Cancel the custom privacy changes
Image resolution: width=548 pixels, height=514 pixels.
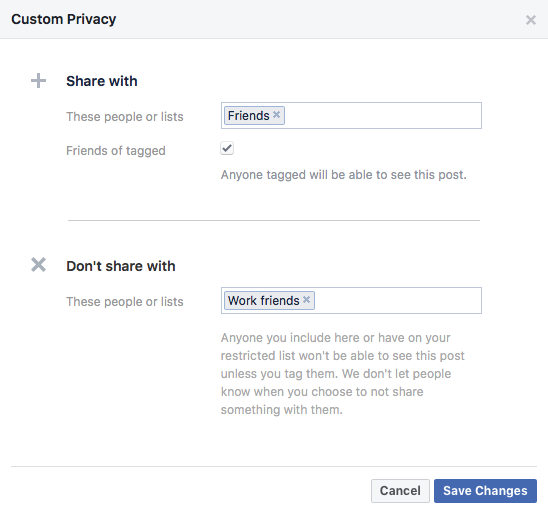[x=400, y=491]
